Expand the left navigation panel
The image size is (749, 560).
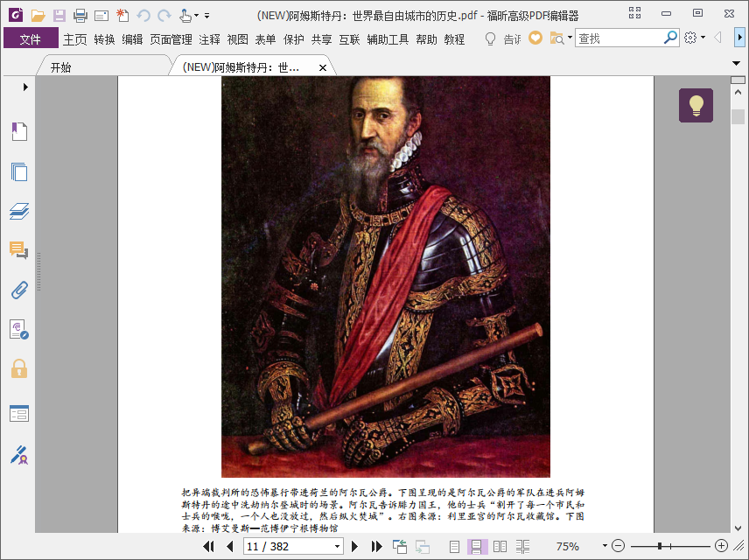point(25,87)
